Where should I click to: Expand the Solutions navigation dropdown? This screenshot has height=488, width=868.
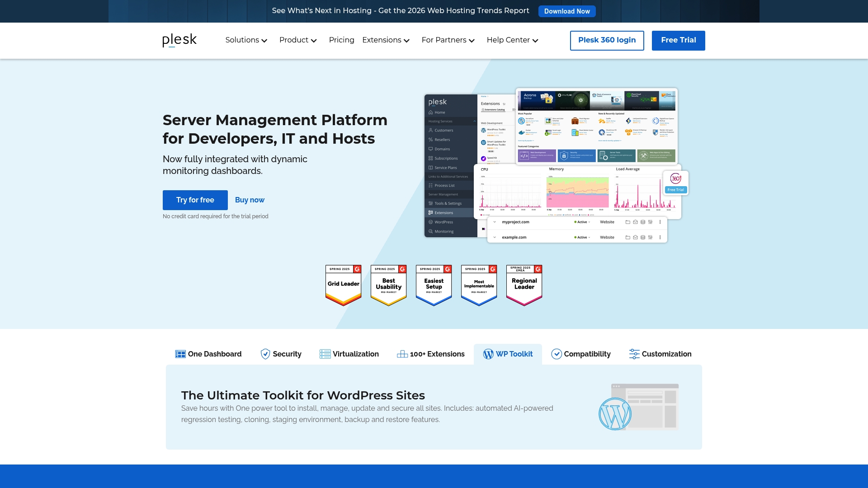pyautogui.click(x=246, y=40)
